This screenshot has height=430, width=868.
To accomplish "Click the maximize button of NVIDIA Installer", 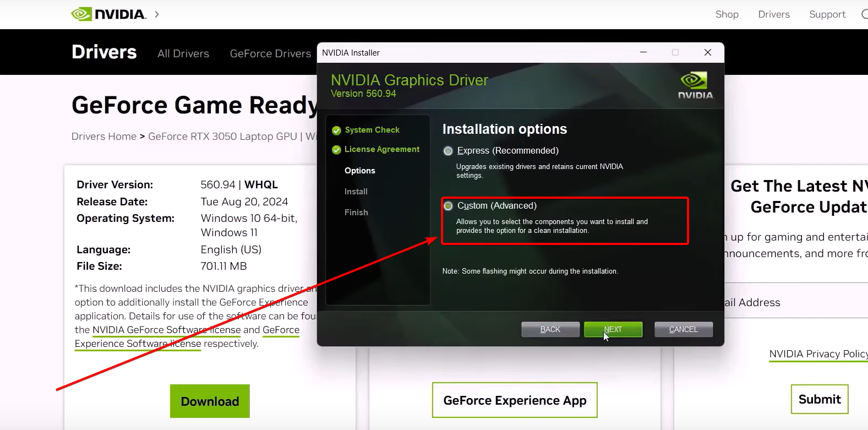I will pyautogui.click(x=675, y=52).
